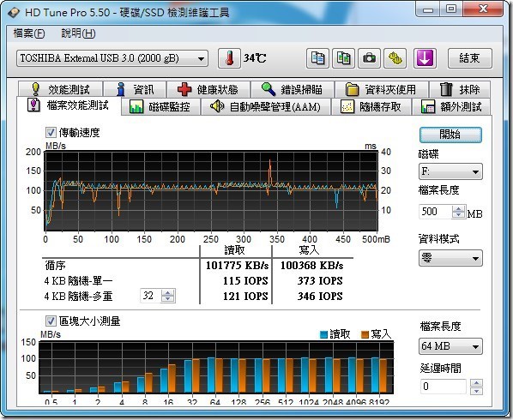
Task: Switch to the 資訊 info tab
Action: [135, 89]
